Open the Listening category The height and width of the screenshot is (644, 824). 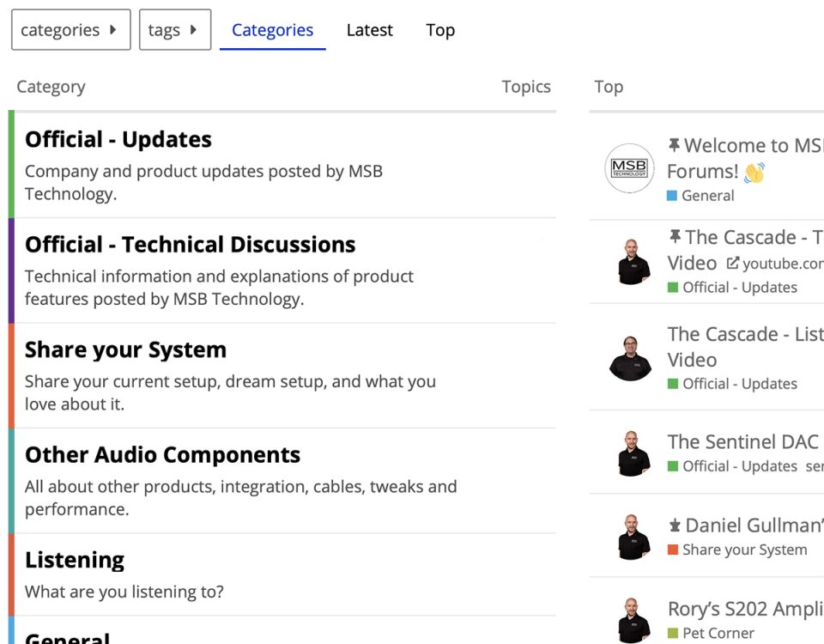(x=75, y=560)
